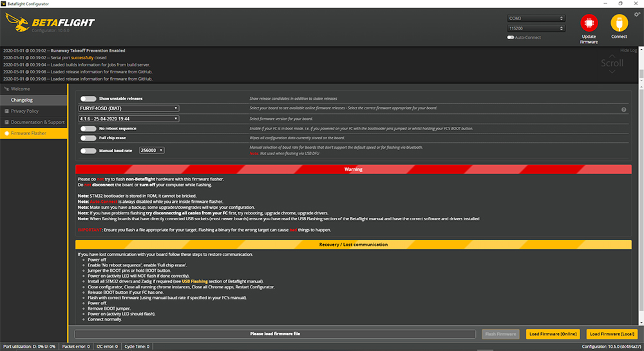The height and width of the screenshot is (351, 644).
Task: Click Load Firmware [Local] button
Action: 612,334
